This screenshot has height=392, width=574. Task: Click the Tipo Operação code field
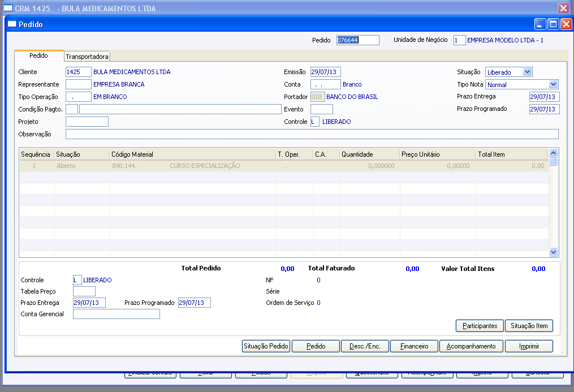point(79,97)
